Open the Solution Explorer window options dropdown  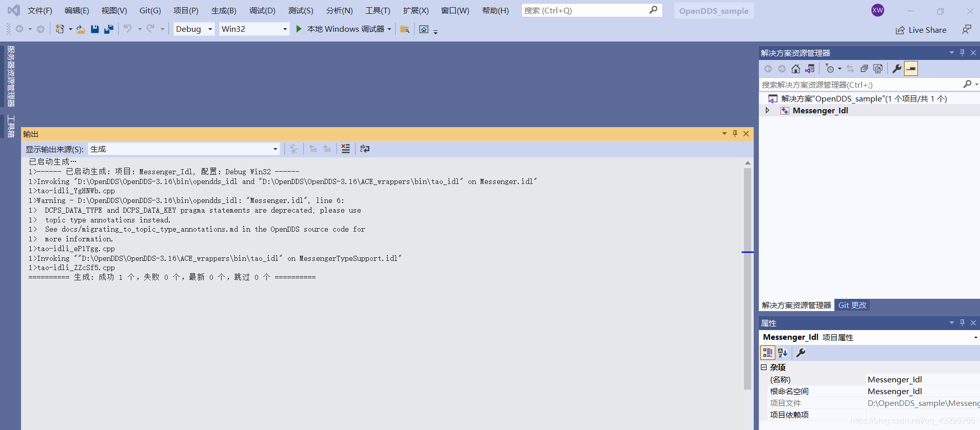[x=951, y=53]
